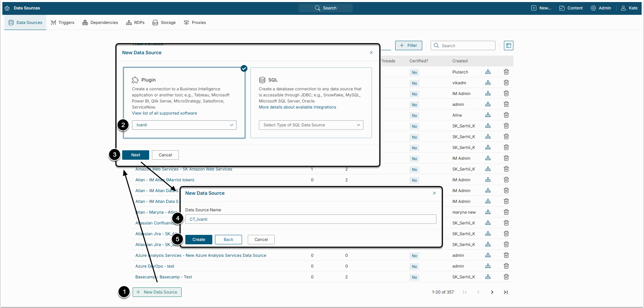Open the global Search box in the header
The height and width of the screenshot is (308, 644).
tap(326, 8)
